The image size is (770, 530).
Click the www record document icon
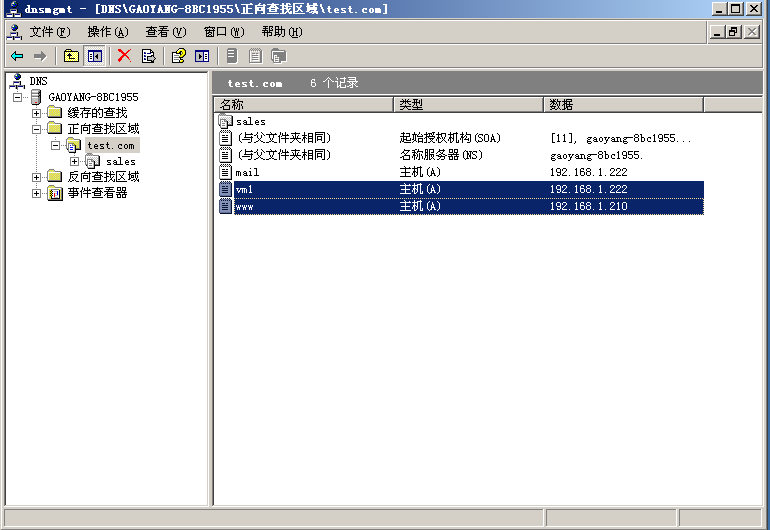pos(225,206)
